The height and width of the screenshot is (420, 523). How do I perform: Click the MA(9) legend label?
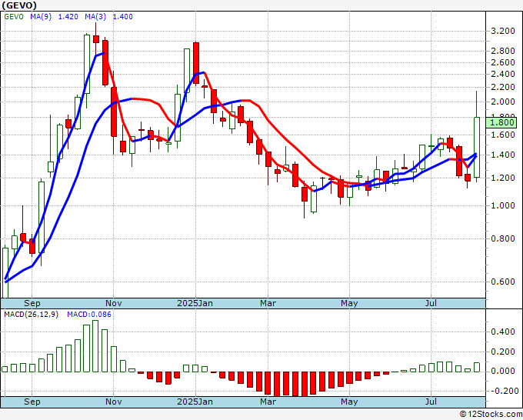pos(41,17)
